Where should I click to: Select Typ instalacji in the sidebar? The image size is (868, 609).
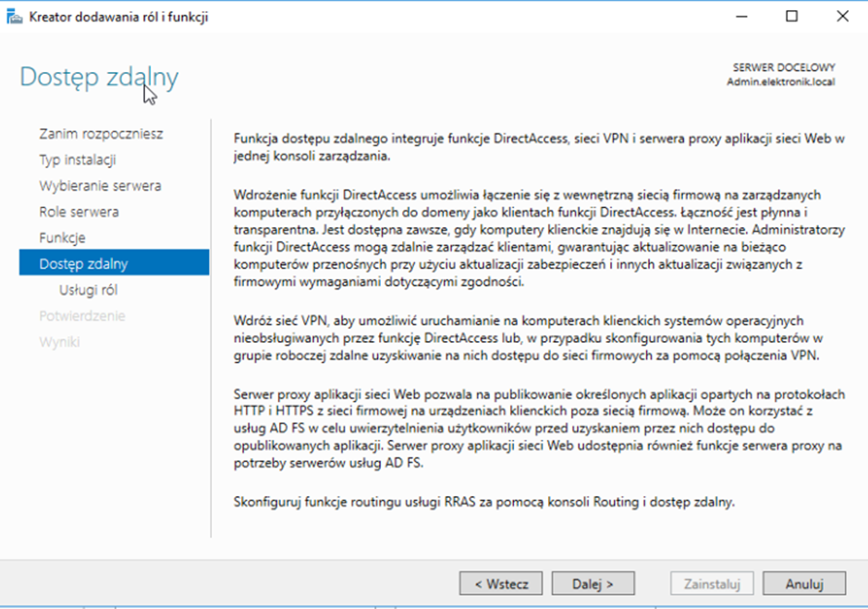[78, 160]
